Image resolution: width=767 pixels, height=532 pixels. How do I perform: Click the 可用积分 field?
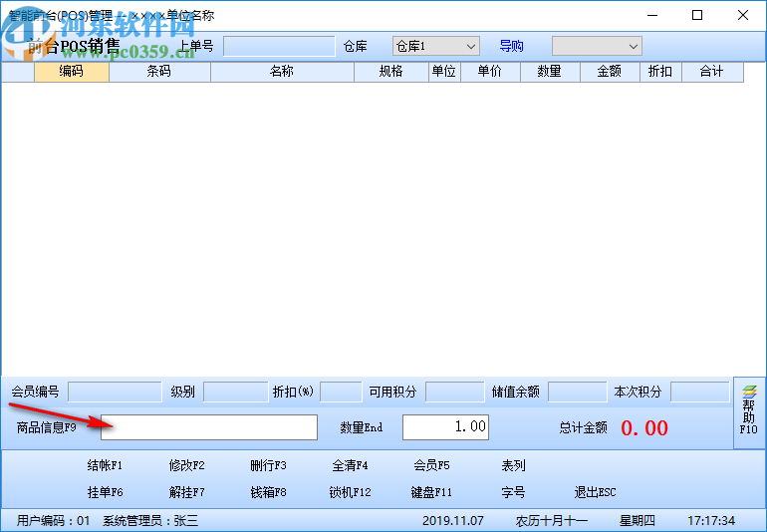pos(455,392)
